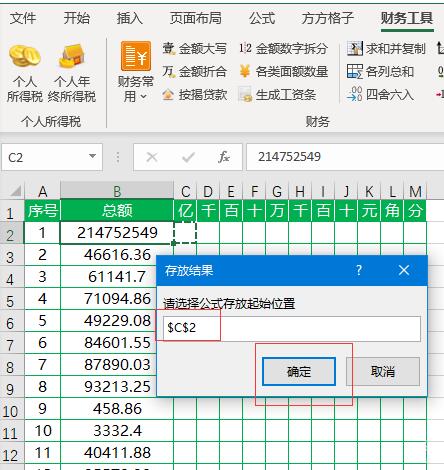Click the 元 header cell
444x470 pixels.
pos(369,211)
